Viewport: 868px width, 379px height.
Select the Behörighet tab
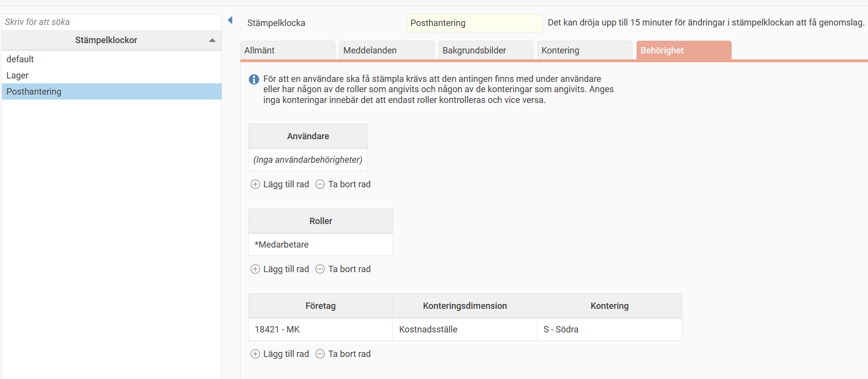click(684, 51)
